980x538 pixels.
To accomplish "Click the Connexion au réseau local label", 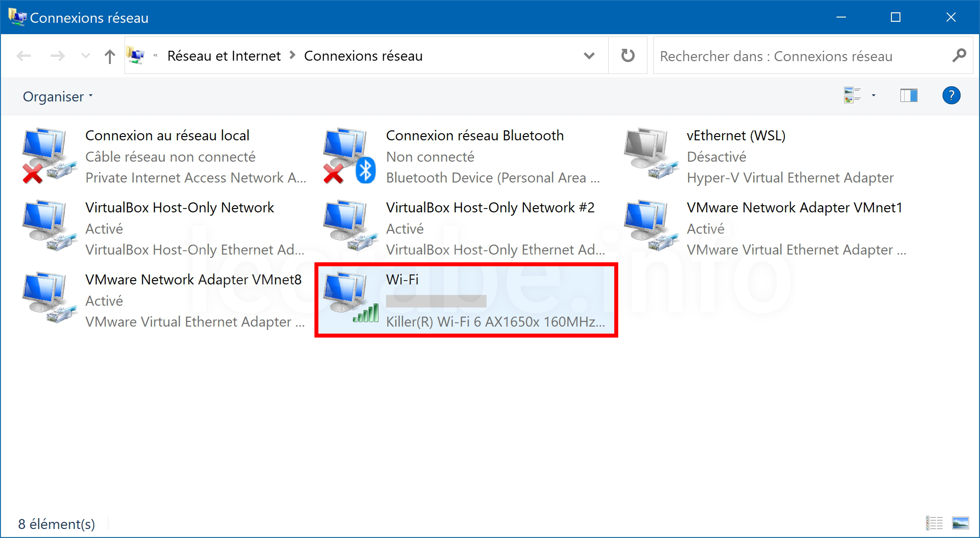I will pyautogui.click(x=167, y=136).
